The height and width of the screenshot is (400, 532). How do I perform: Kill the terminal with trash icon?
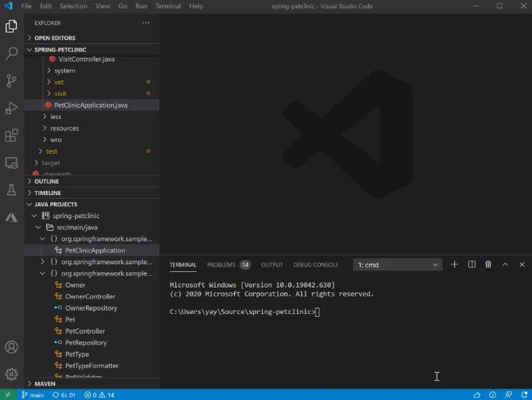488,264
